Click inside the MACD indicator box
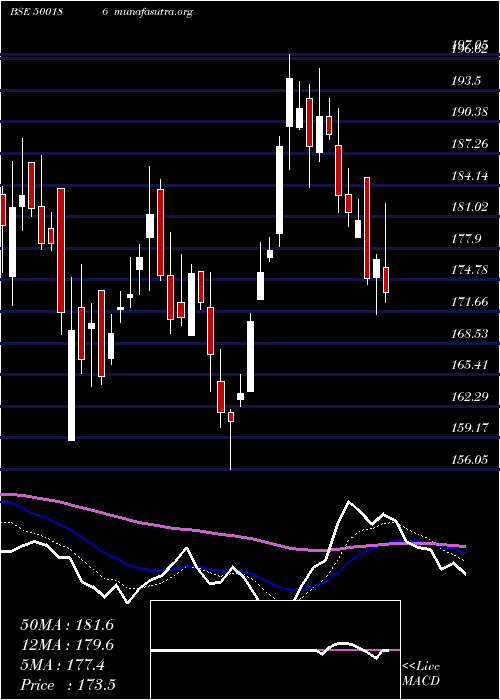The width and height of the screenshot is (500, 700). click(x=275, y=650)
